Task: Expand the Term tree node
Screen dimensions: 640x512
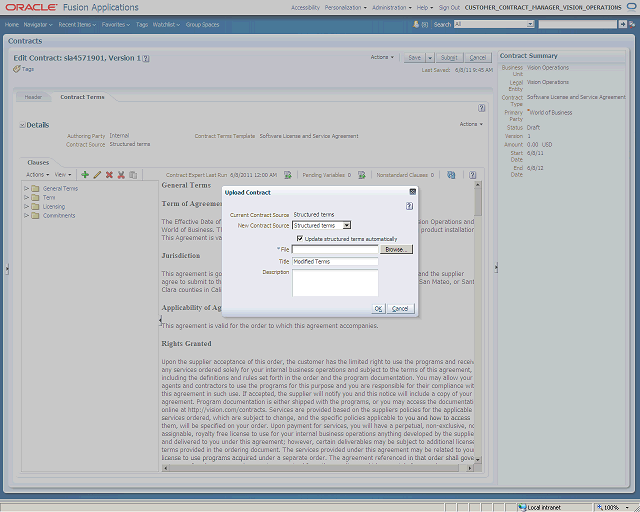Action: tap(27, 197)
